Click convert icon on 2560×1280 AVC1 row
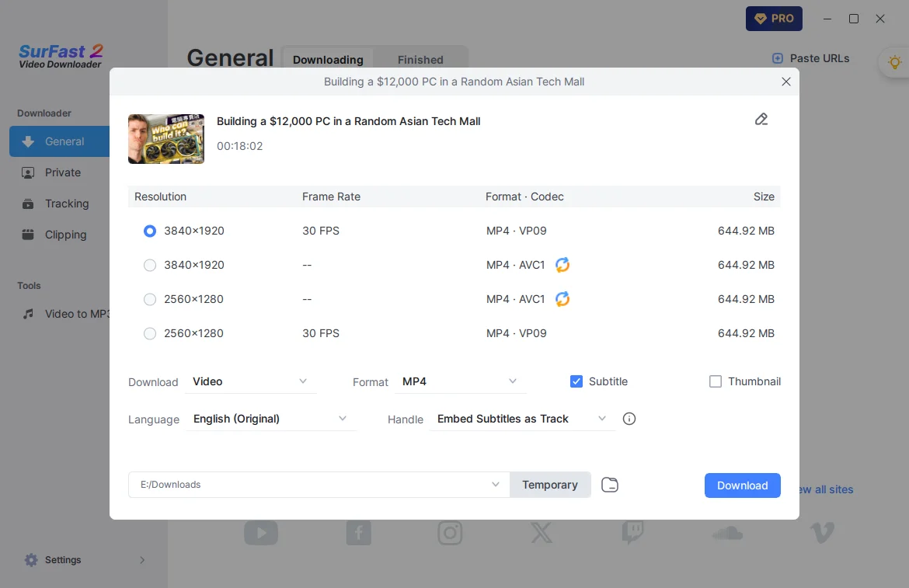Screen dimensions: 909x588 click(562, 299)
